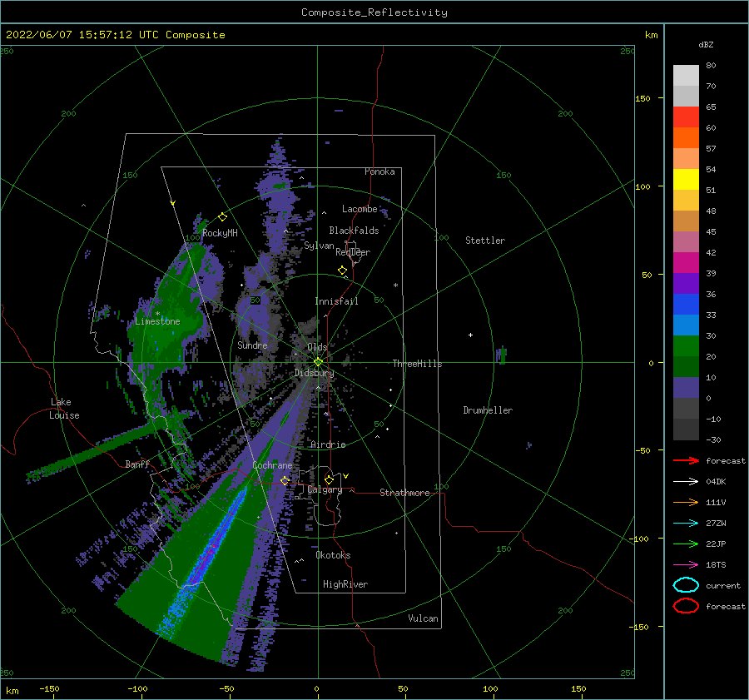Click the yellow diamond marker beside RockyMH

[x=222, y=217]
